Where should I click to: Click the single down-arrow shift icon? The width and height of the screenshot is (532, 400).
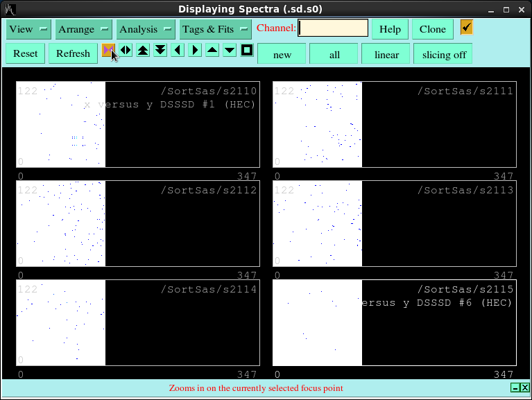230,50
